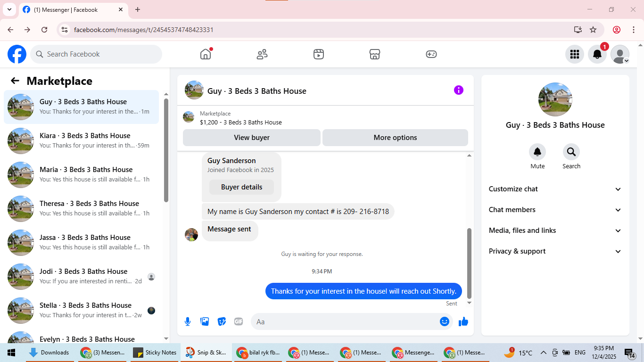
Task: Go to the Home feed icon
Action: 206,54
